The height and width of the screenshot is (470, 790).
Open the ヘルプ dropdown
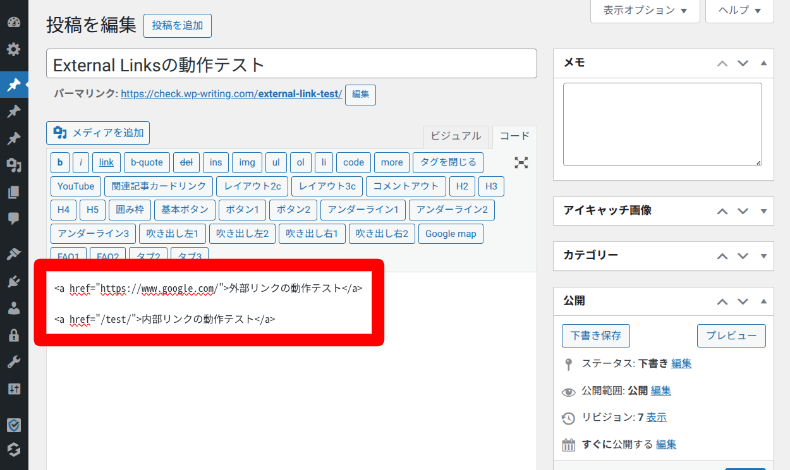tap(739, 11)
